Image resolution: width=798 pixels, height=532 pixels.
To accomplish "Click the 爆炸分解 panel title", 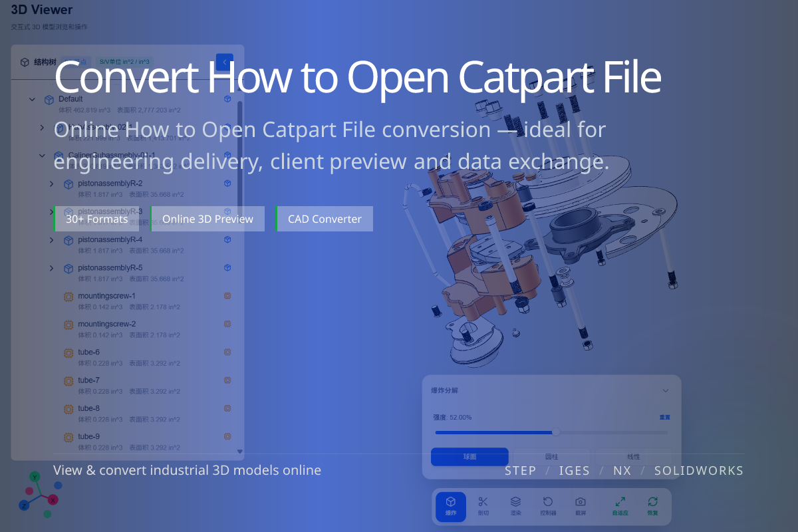I will pos(444,390).
